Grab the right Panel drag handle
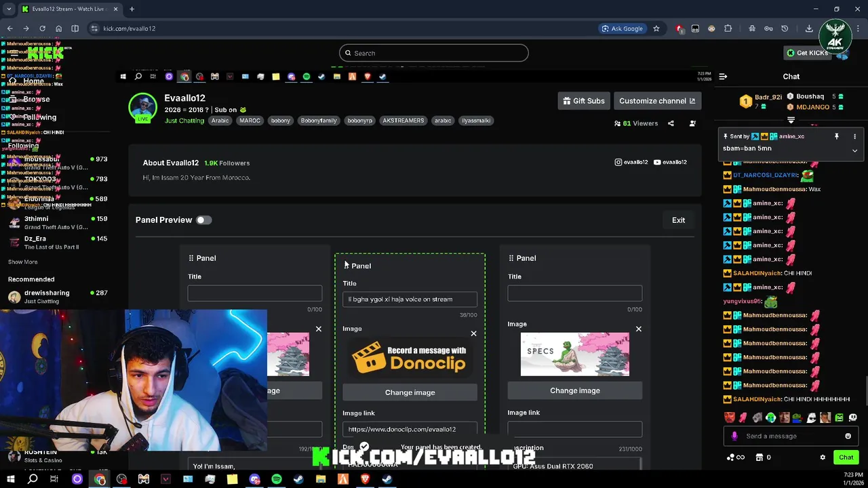The width and height of the screenshot is (868, 488). [x=511, y=258]
